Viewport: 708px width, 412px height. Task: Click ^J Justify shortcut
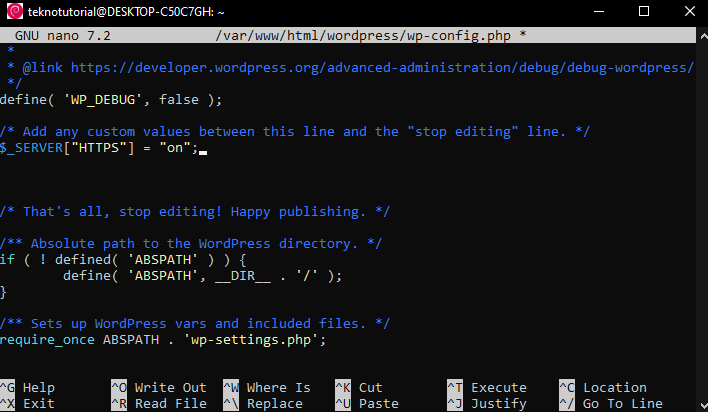[x=487, y=403]
